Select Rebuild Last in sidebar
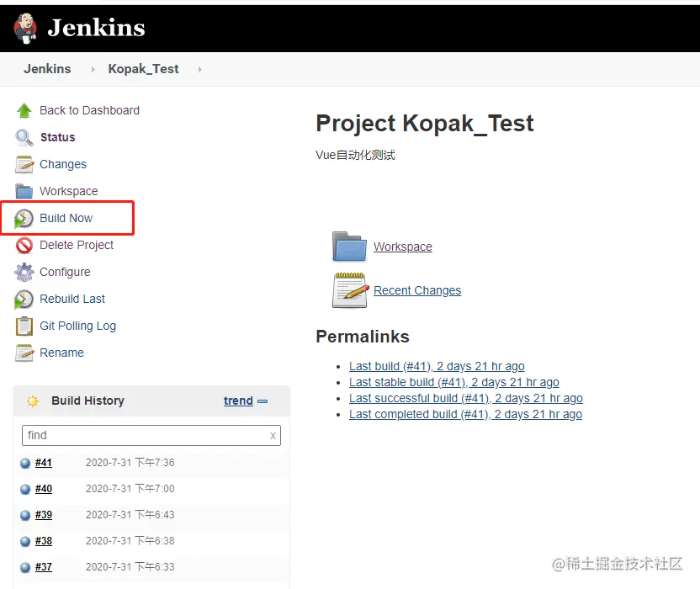 tap(72, 299)
